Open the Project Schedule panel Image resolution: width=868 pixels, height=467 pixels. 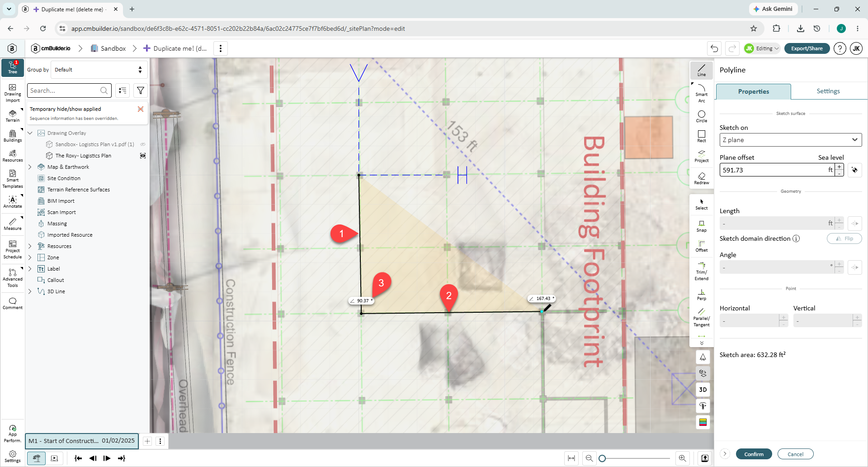[13, 249]
